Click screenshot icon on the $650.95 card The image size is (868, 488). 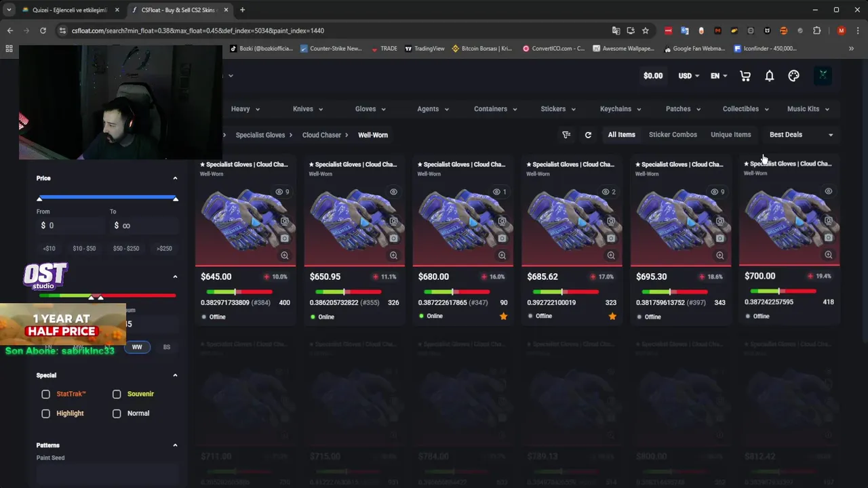(393, 239)
